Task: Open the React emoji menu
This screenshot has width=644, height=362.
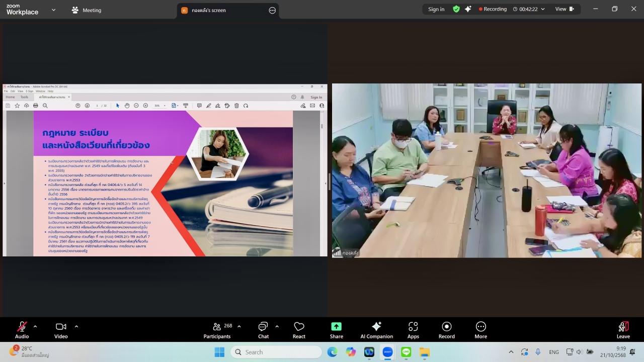Action: (299, 330)
